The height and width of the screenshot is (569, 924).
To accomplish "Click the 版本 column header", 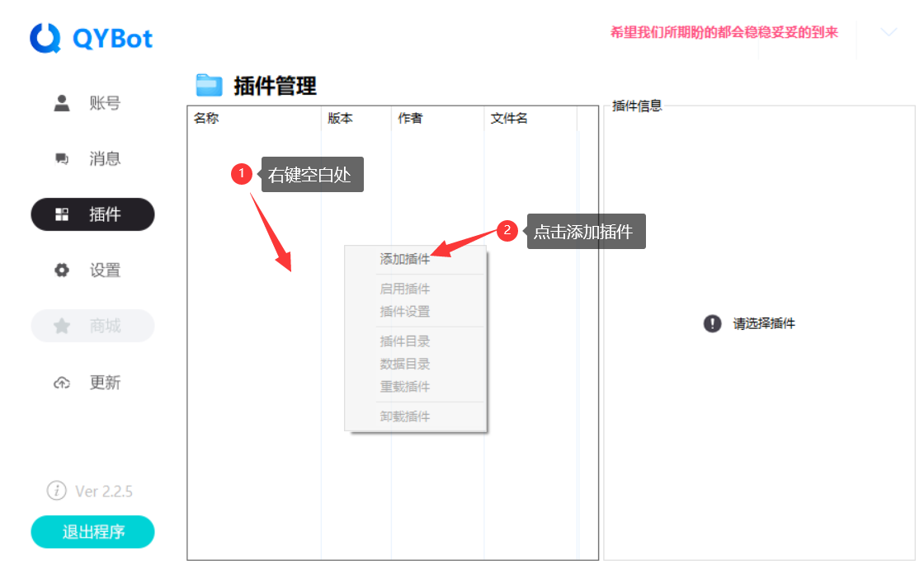I will coord(340,119).
